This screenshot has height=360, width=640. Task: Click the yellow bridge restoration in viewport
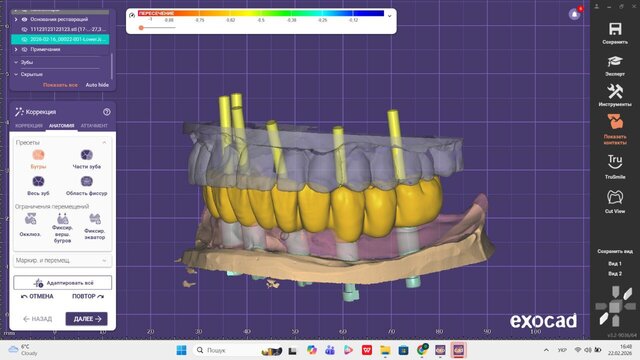tap(322, 208)
